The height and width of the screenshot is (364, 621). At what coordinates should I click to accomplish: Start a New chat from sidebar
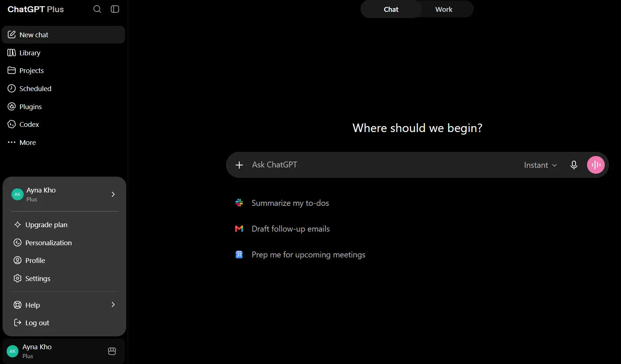click(63, 35)
